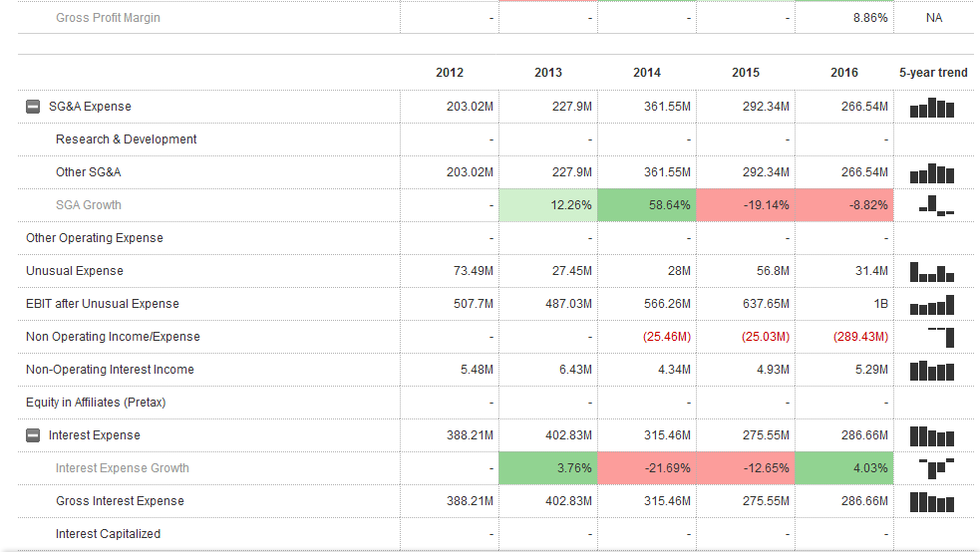Click the Research & Development row label
This screenshot has height=552, width=980.
click(x=126, y=139)
